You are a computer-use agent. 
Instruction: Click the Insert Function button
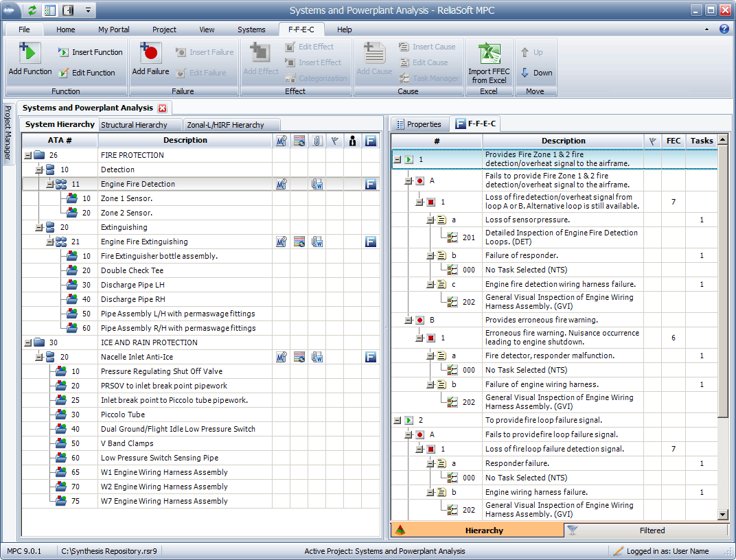click(90, 52)
